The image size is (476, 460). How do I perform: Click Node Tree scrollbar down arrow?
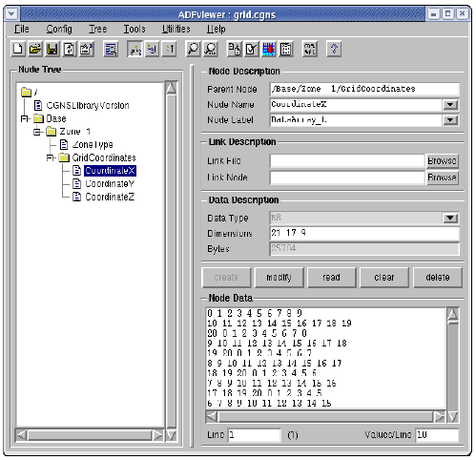tap(171, 435)
